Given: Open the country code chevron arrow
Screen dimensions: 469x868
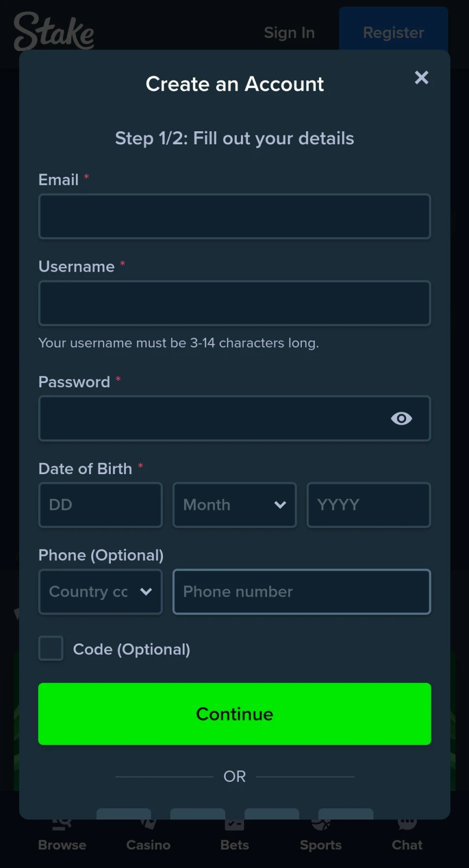Looking at the screenshot, I should click(x=145, y=592).
